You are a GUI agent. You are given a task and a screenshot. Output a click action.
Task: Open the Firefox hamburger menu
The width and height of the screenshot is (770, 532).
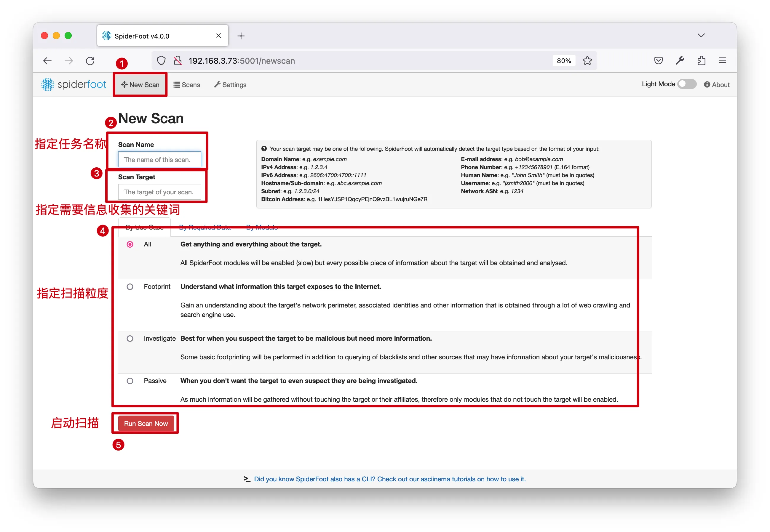pos(723,60)
